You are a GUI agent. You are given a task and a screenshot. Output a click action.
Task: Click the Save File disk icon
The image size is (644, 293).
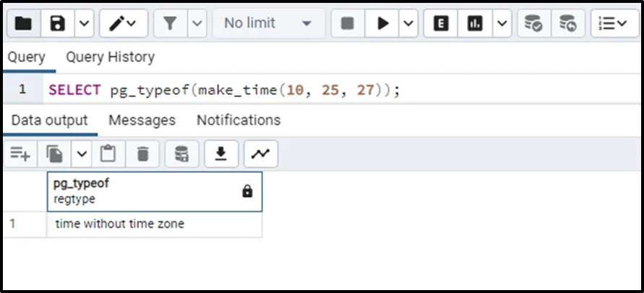(x=58, y=24)
